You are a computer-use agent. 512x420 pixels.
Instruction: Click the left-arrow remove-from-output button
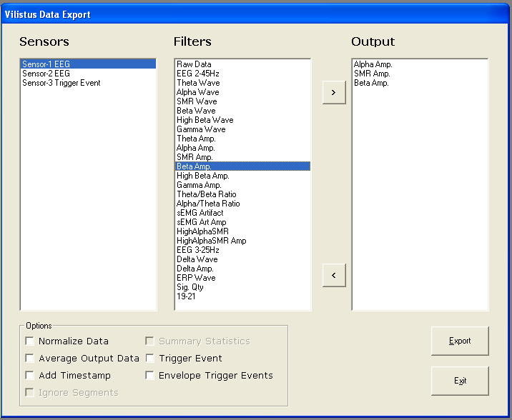334,276
